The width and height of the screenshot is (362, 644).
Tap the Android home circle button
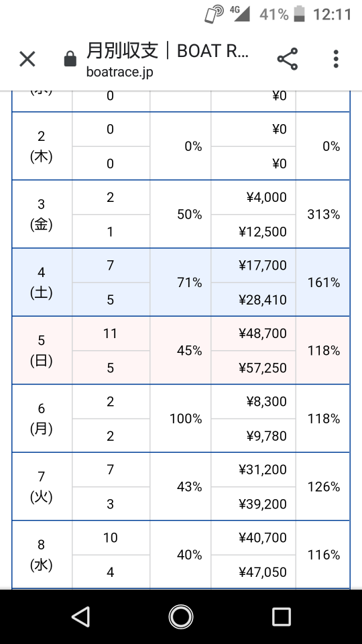pos(180,616)
